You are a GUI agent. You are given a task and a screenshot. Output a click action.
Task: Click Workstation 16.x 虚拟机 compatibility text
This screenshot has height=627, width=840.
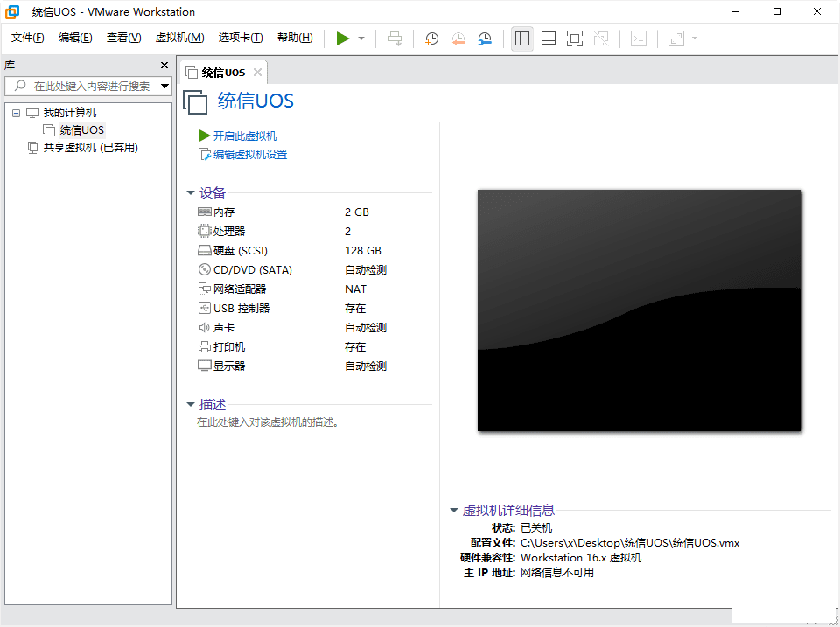pyautogui.click(x=581, y=558)
